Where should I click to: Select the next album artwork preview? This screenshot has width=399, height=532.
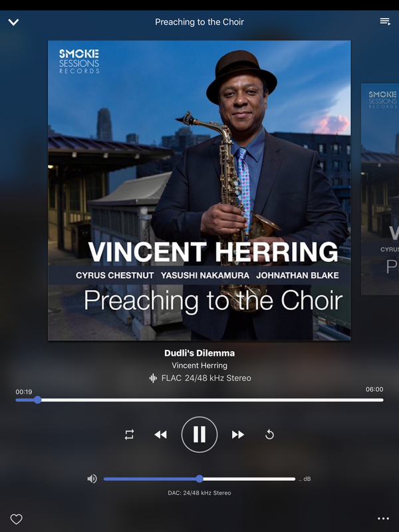[x=380, y=189]
